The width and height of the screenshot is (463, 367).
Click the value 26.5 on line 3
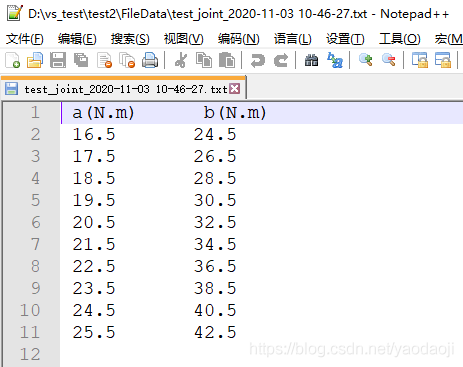click(x=215, y=157)
